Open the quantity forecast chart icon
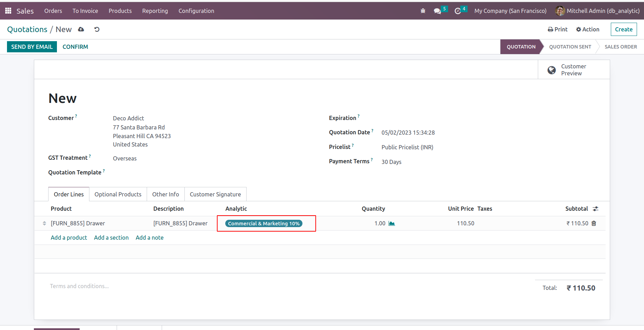 392,223
